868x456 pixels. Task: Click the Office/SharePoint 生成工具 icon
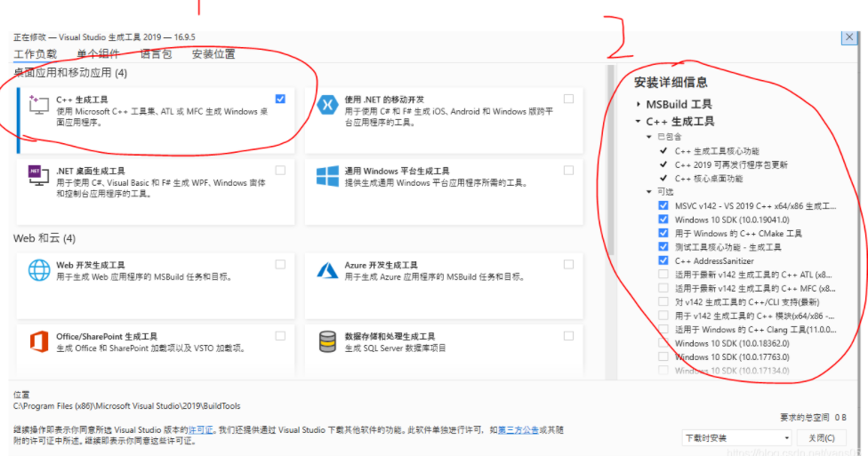[x=39, y=341]
